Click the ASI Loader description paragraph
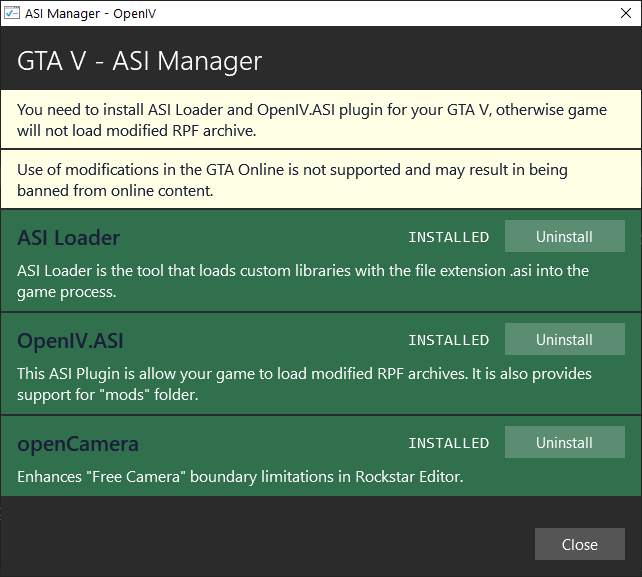 303,281
